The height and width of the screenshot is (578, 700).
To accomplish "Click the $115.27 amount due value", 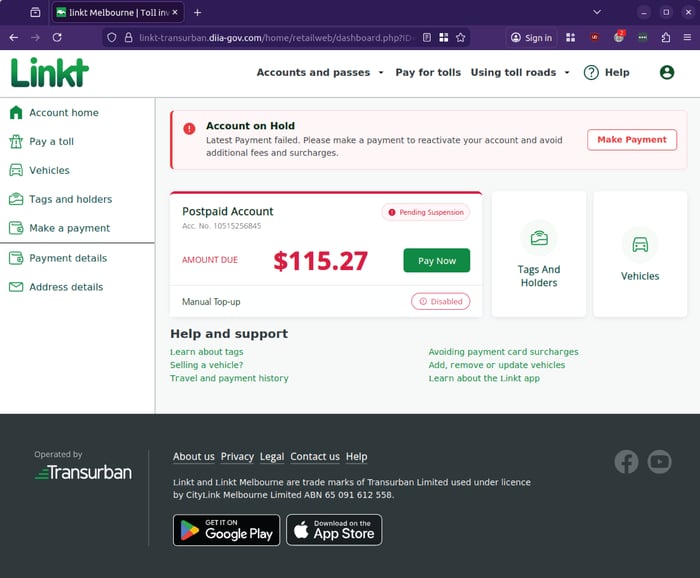I will pyautogui.click(x=321, y=261).
